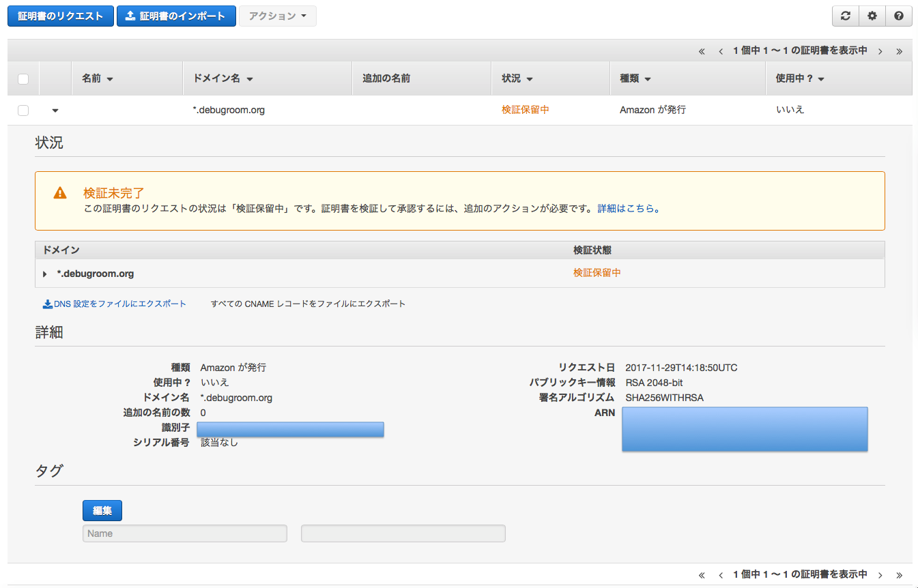This screenshot has height=588, width=918.
Task: Click the 編集 tags button
Action: (x=102, y=510)
